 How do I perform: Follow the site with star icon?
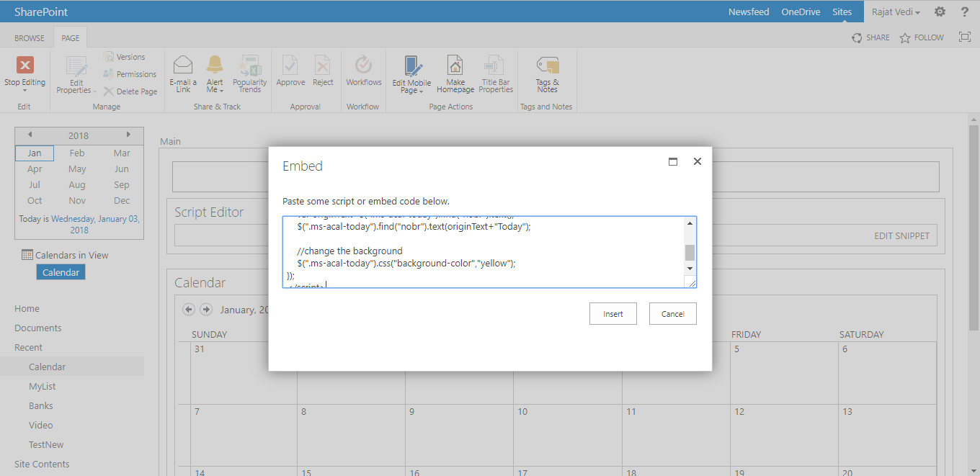coord(905,37)
